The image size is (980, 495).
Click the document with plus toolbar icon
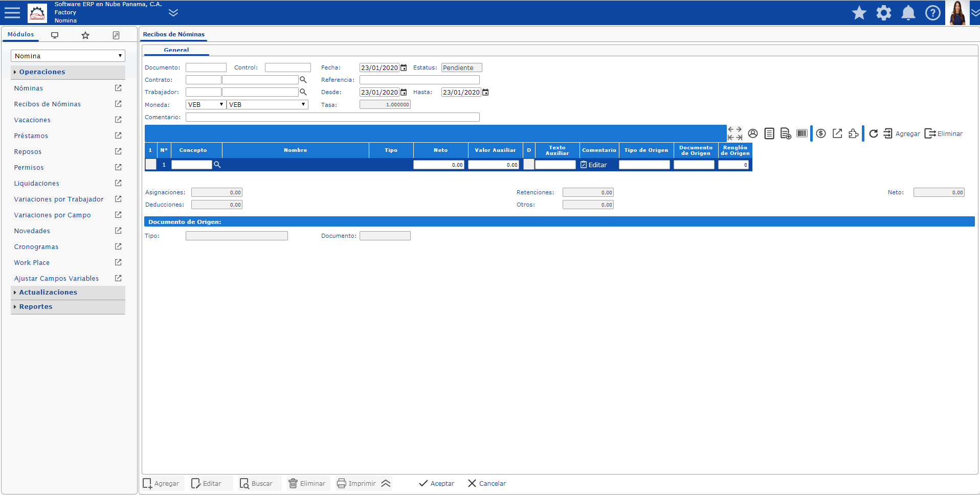coord(786,133)
